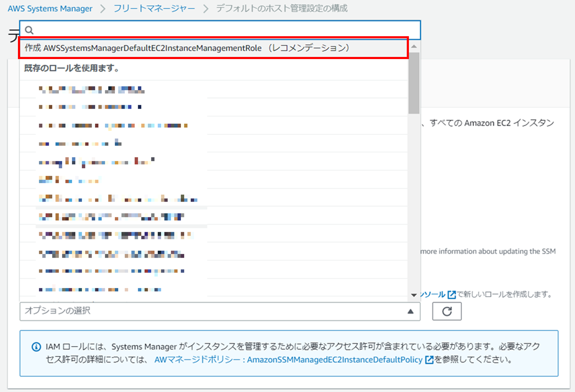The image size is (575, 392).
Task: Collapse the オプションの選択 dropdown
Action: (220, 311)
